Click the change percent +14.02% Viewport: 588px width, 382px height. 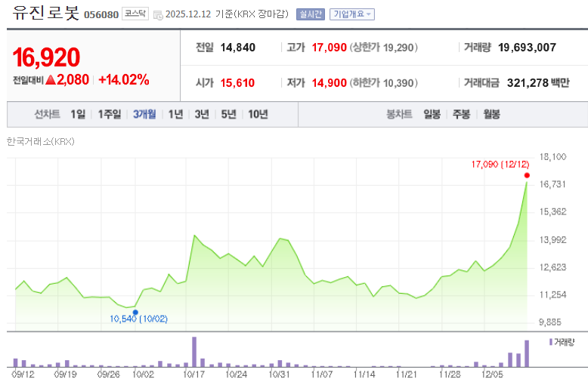(124, 80)
